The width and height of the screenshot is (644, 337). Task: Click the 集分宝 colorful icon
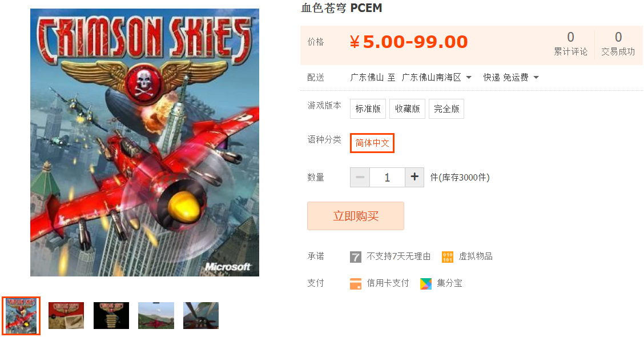[426, 283]
